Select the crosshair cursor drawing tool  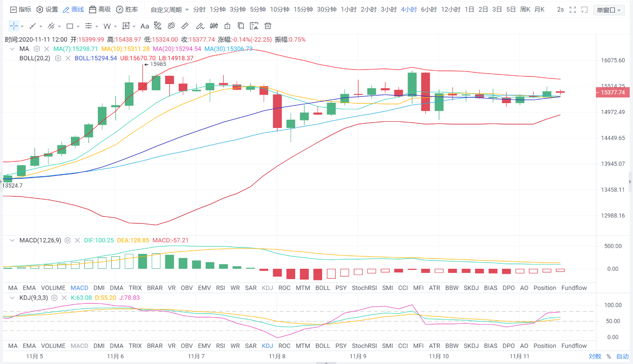[x=14, y=26]
